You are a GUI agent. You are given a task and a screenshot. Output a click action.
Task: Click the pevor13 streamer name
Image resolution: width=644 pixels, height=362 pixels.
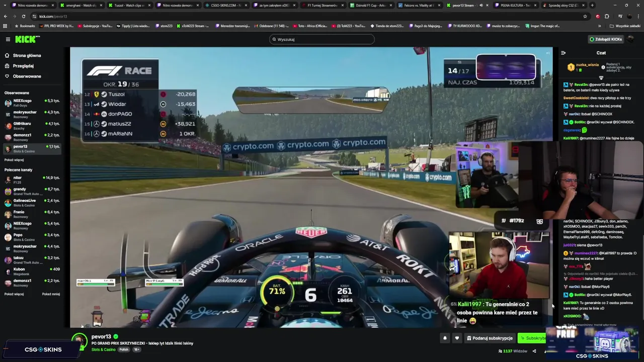point(101,337)
